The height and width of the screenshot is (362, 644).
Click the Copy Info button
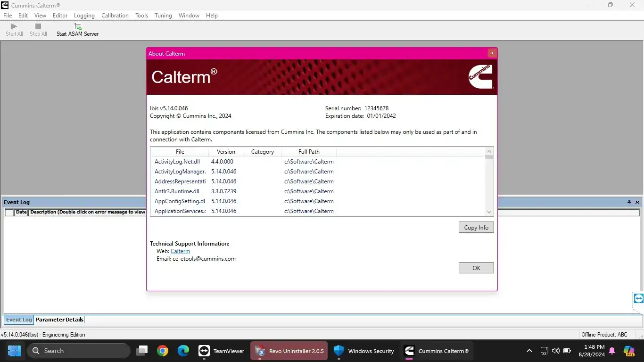point(476,227)
